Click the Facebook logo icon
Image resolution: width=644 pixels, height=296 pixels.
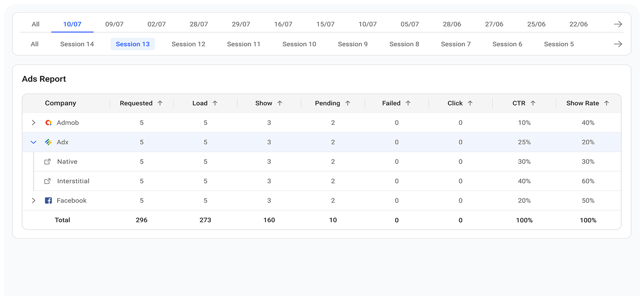pos(48,201)
